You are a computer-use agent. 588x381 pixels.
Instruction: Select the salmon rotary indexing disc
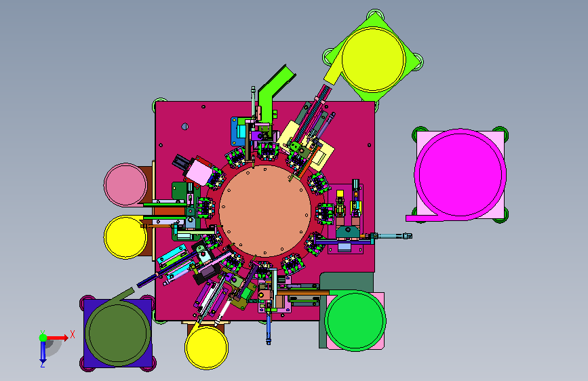pyautogui.click(x=265, y=211)
